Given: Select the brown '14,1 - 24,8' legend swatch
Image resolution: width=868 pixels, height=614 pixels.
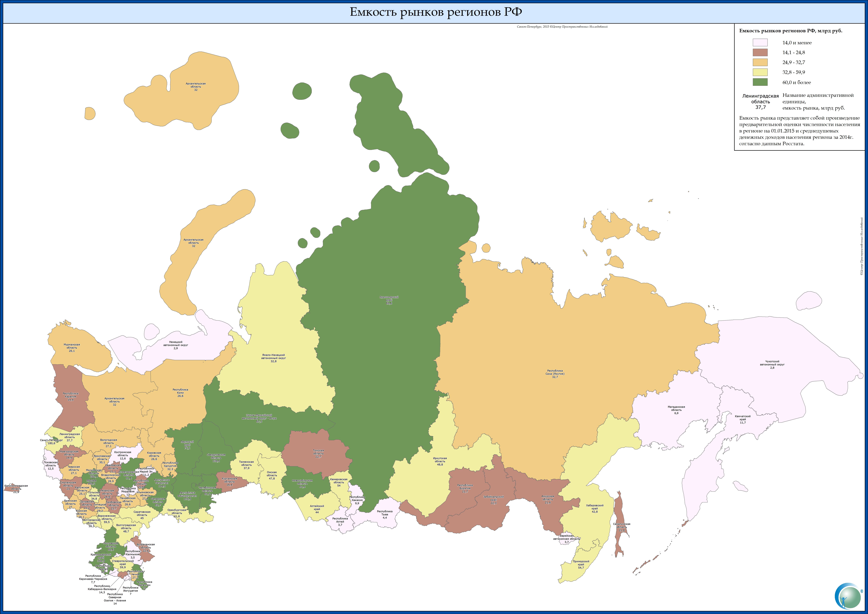Looking at the screenshot, I should pyautogui.click(x=760, y=52).
